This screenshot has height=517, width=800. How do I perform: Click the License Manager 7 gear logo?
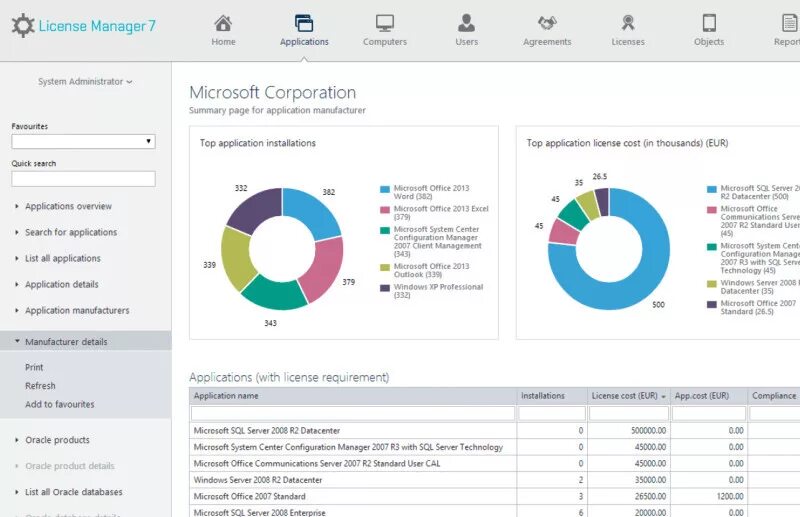(23, 26)
